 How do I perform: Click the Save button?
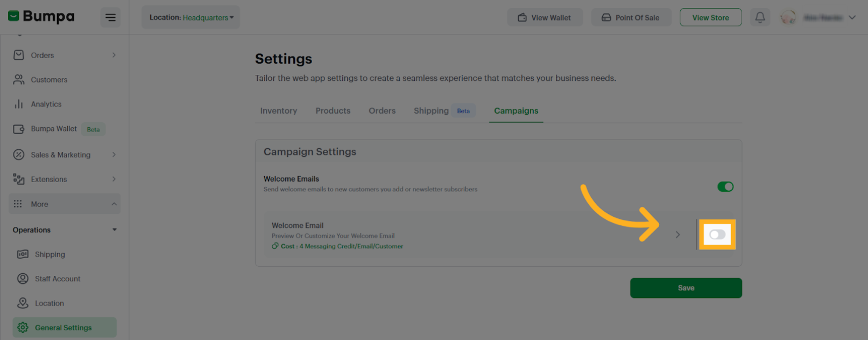coord(686,288)
